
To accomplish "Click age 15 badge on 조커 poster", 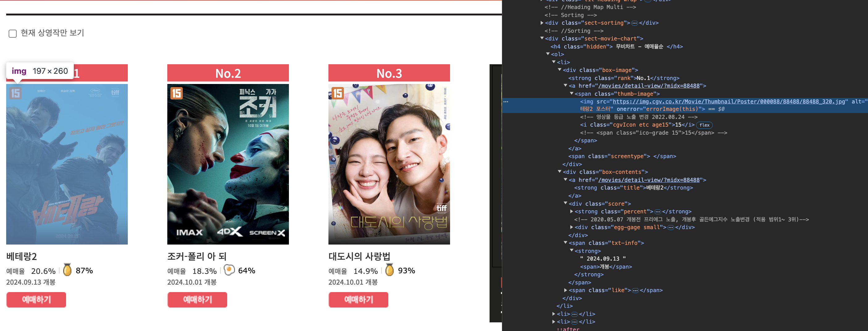I will click(177, 93).
